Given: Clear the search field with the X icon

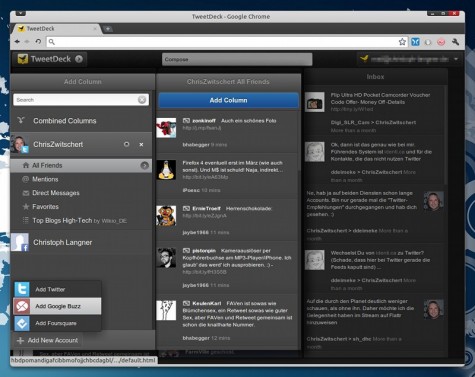Looking at the screenshot, I should [142, 100].
